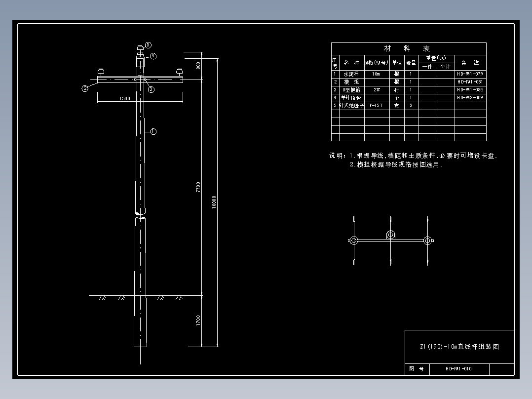Click the 'HD-RW1-079' remark cell

[470, 74]
